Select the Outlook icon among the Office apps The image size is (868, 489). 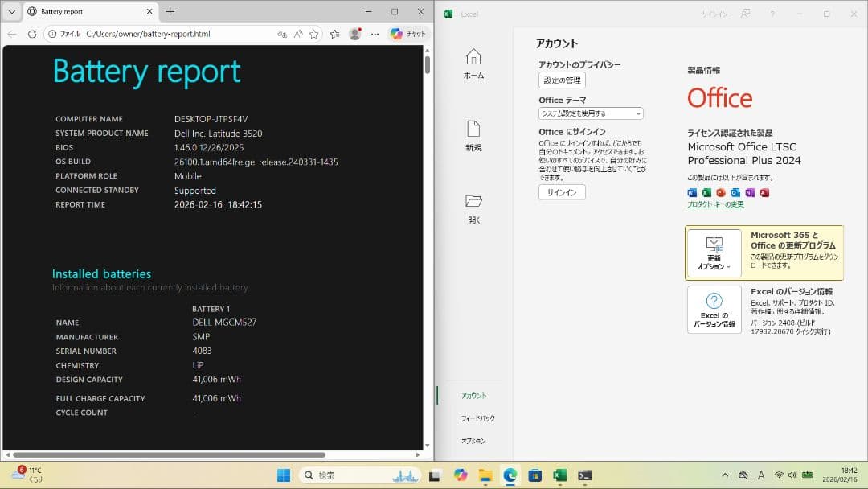pos(735,192)
